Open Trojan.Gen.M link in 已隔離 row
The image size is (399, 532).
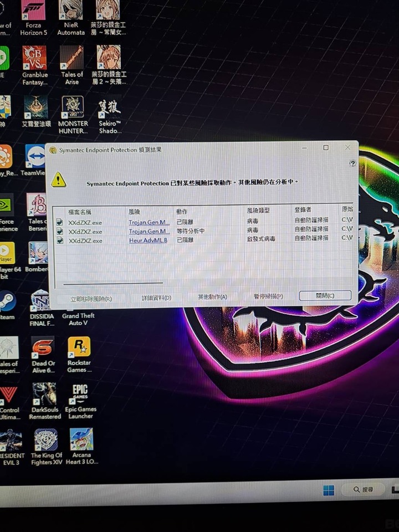click(149, 222)
